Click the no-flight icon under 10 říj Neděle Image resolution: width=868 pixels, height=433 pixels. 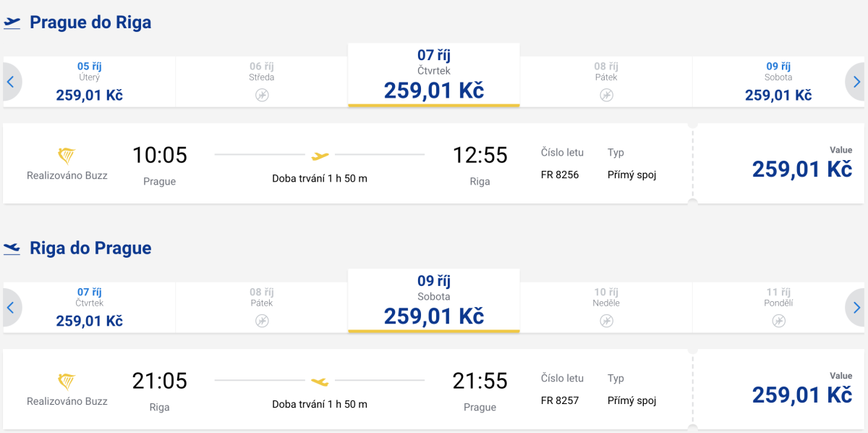click(606, 321)
